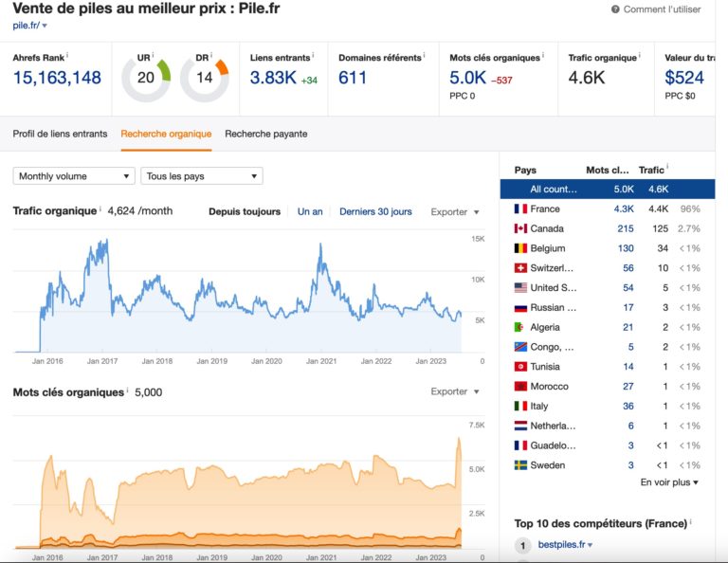
Task: Click the Italy flag icon
Action: click(520, 406)
